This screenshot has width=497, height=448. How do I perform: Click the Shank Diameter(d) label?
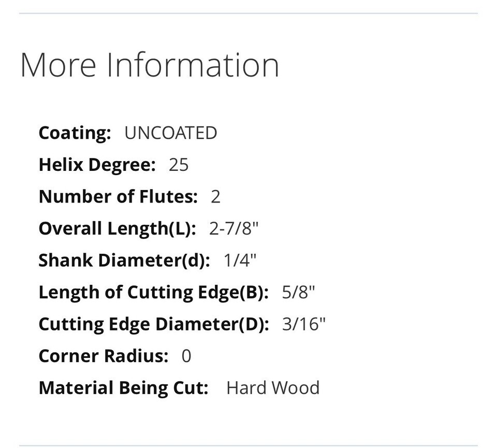[x=124, y=261]
